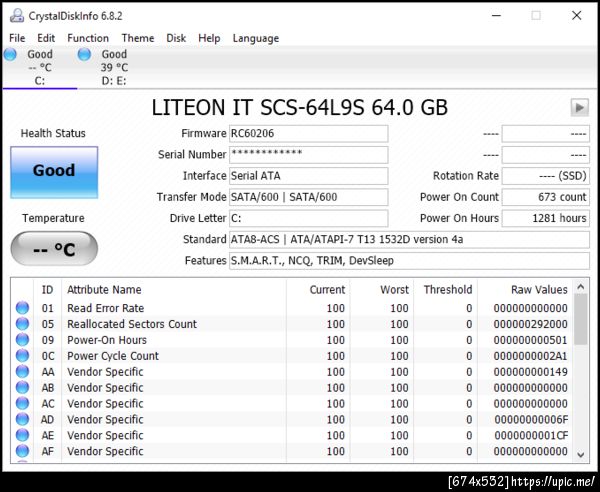
Task: Open the Help menu
Action: [x=209, y=38]
